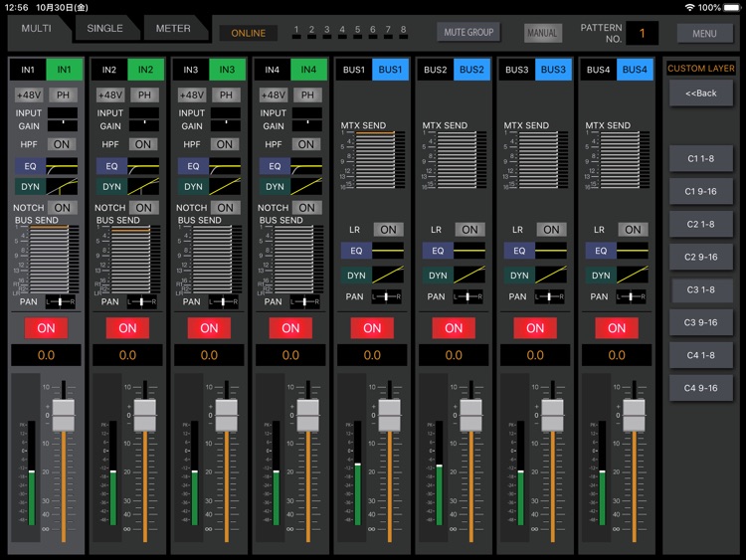This screenshot has width=746, height=560.
Task: Toggle the LR ON button for BUS4
Action: (633, 230)
